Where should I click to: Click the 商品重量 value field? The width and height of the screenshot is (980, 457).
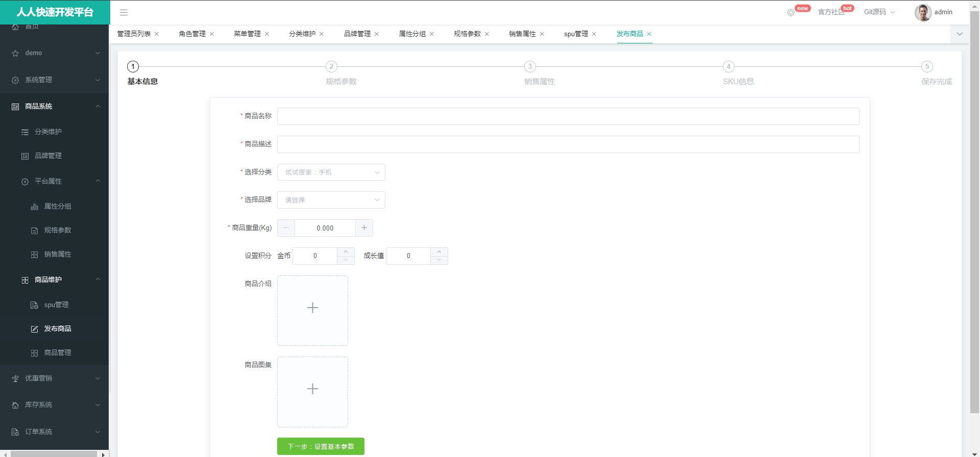coord(325,228)
